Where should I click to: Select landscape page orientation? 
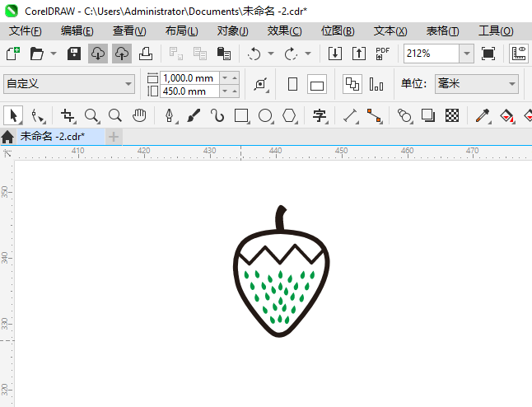click(x=317, y=84)
